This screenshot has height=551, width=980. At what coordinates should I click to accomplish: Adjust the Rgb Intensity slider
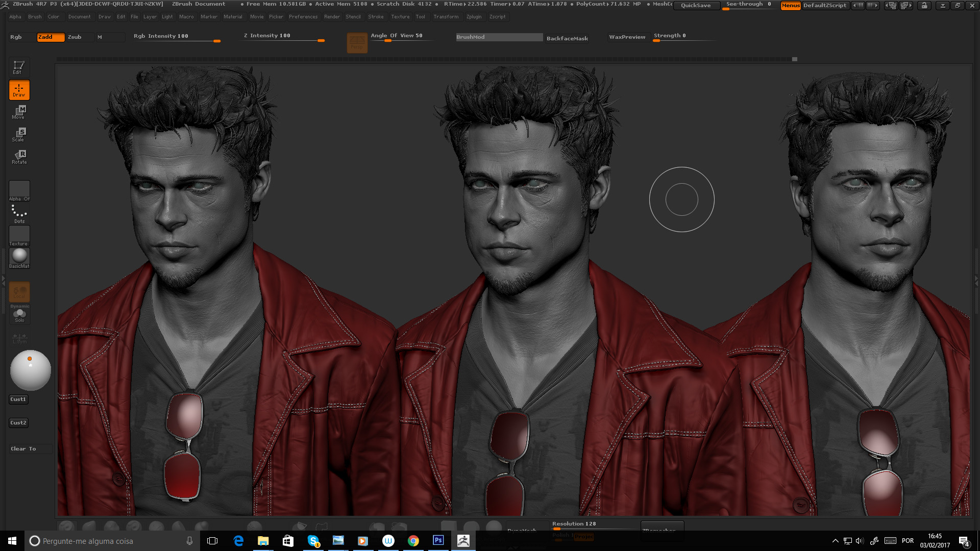[x=177, y=37]
